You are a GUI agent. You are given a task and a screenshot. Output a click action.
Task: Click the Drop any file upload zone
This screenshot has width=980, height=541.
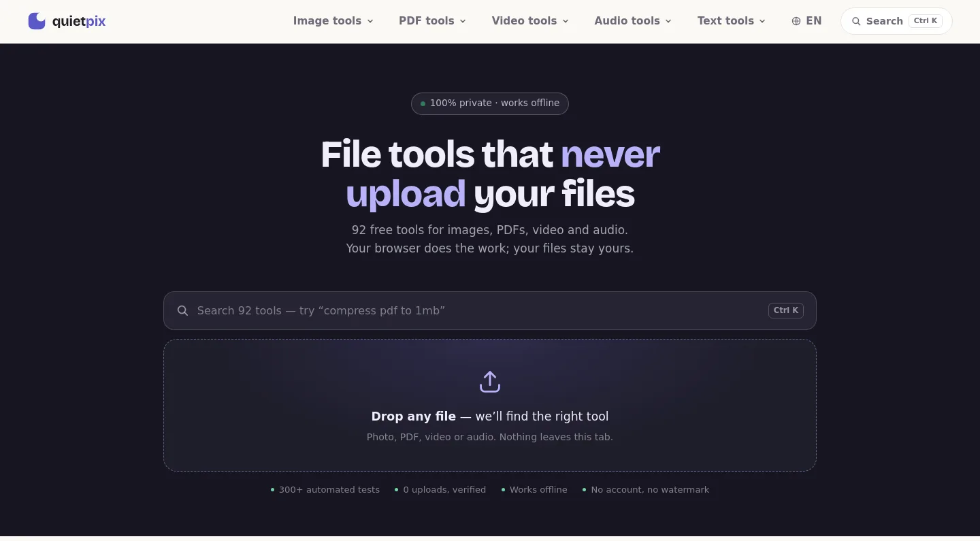pos(490,406)
